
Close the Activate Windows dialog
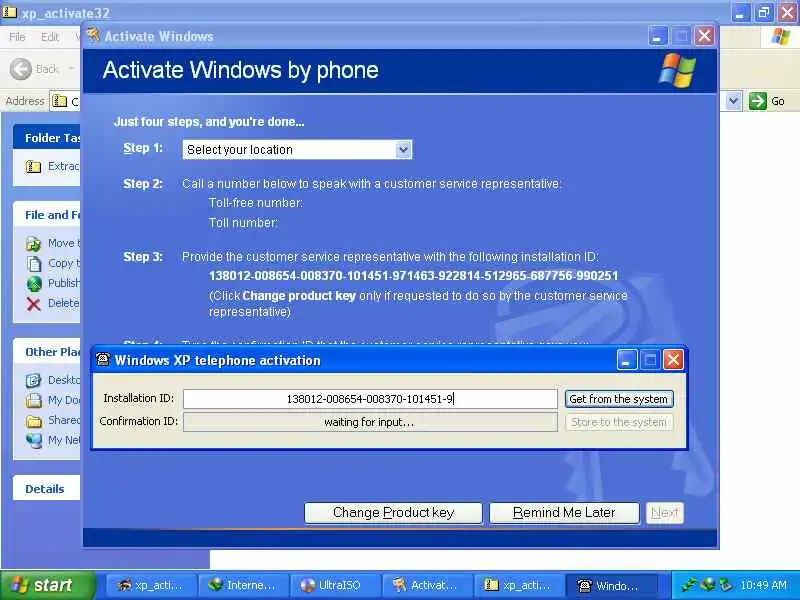[705, 36]
